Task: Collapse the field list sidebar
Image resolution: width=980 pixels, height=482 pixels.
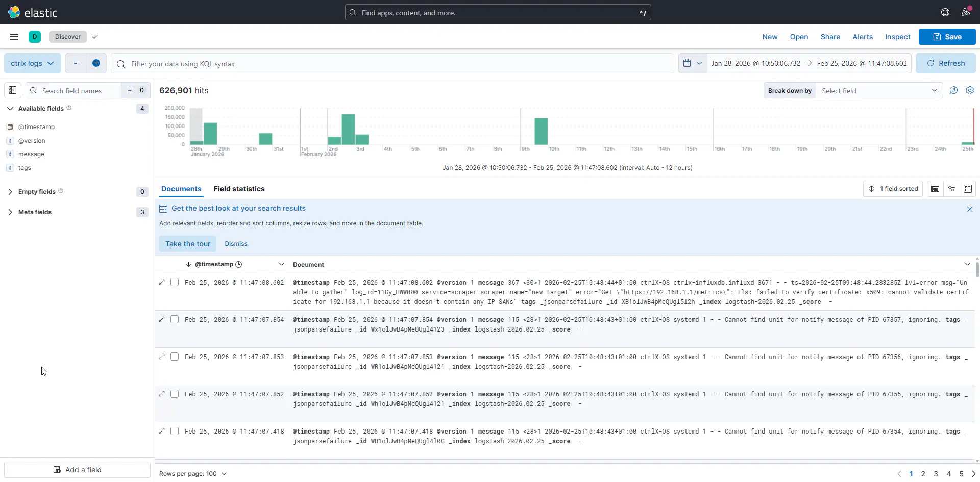Action: (13, 90)
